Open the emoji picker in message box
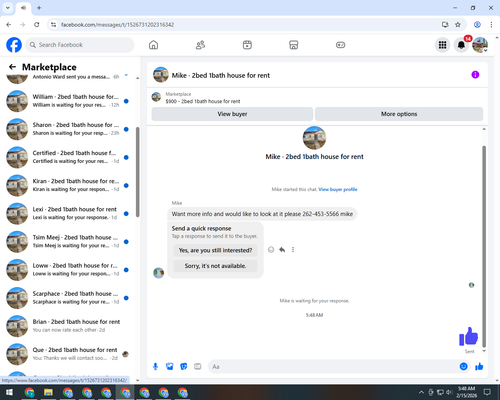This screenshot has width=500, height=400. click(463, 367)
